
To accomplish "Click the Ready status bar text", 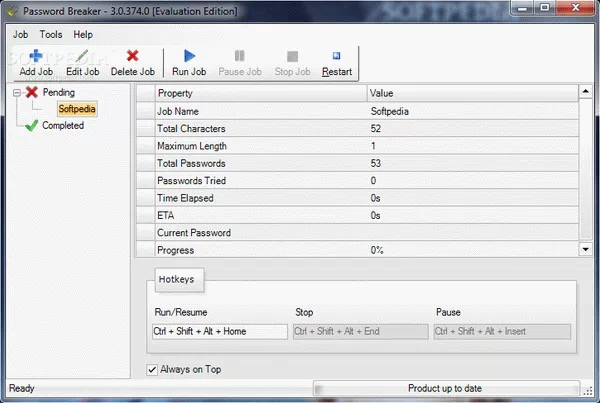I will 22,388.
